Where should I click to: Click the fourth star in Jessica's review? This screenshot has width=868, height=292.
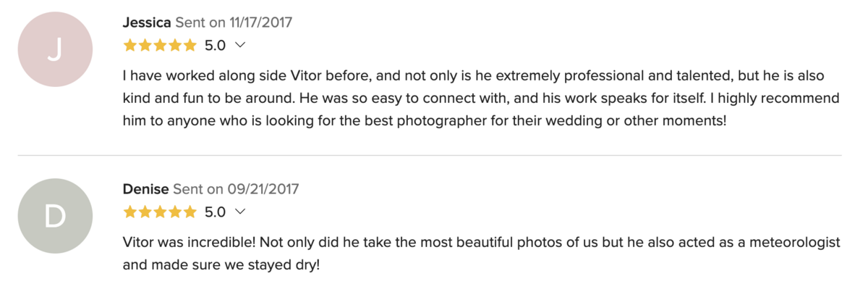pyautogui.click(x=174, y=46)
